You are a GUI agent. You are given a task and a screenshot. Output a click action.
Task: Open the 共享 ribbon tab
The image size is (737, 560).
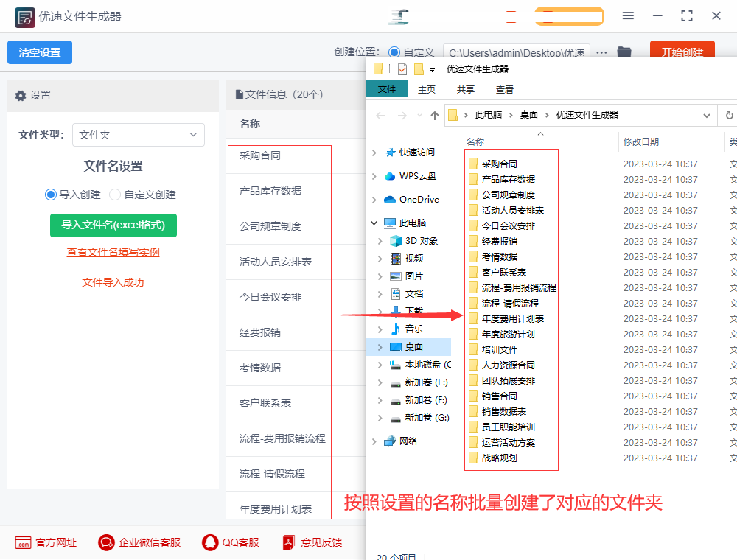[x=466, y=89]
